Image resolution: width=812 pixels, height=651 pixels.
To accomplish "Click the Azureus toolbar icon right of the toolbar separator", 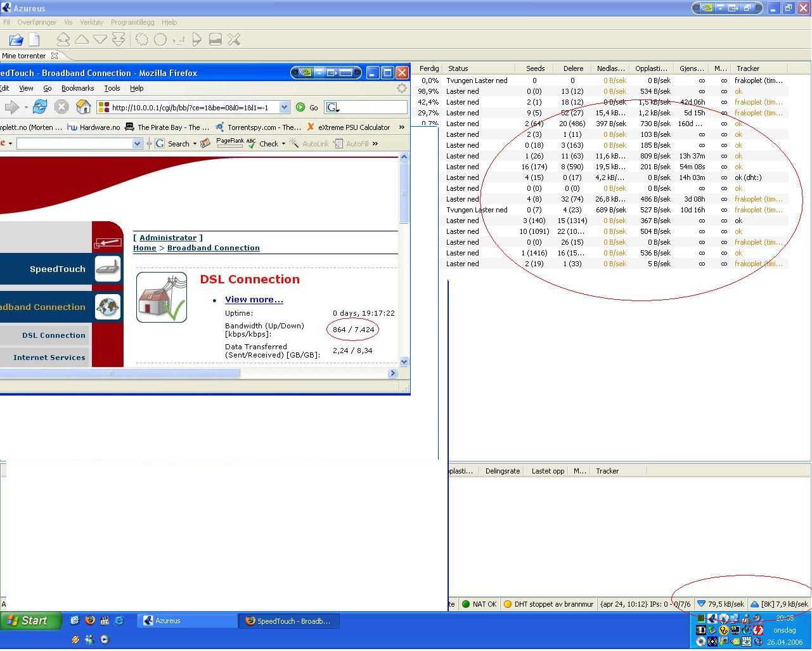I will 142,40.
